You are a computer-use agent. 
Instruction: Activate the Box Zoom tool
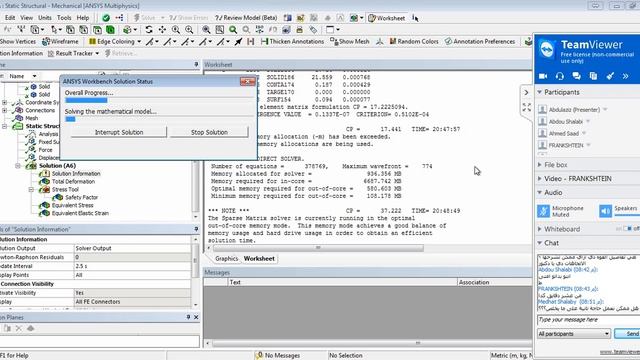pyautogui.click(x=189, y=29)
